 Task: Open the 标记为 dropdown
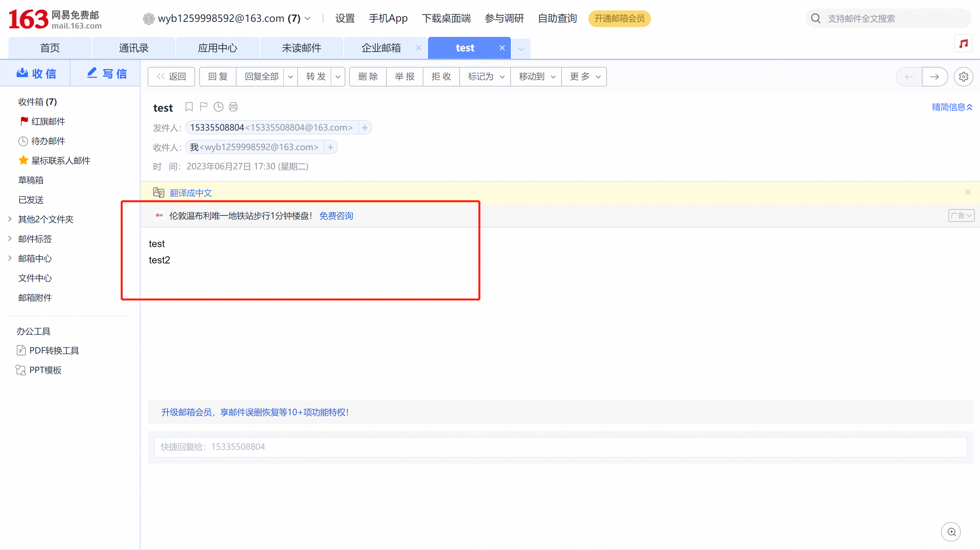[x=486, y=77]
